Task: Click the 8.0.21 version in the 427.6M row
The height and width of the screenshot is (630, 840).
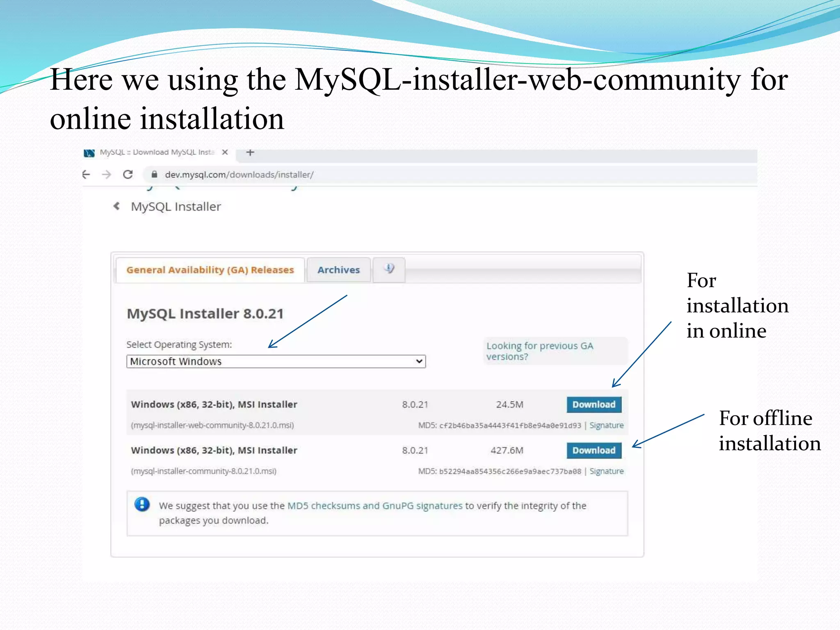Action: pos(415,450)
